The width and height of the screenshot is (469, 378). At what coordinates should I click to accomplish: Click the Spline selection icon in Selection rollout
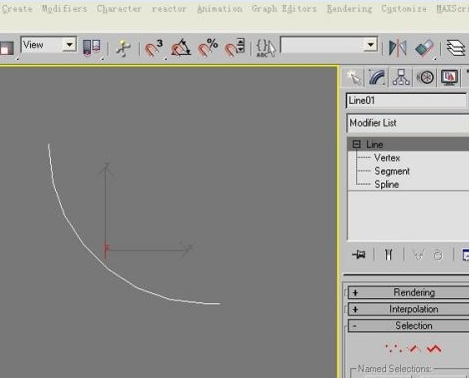tap(434, 349)
